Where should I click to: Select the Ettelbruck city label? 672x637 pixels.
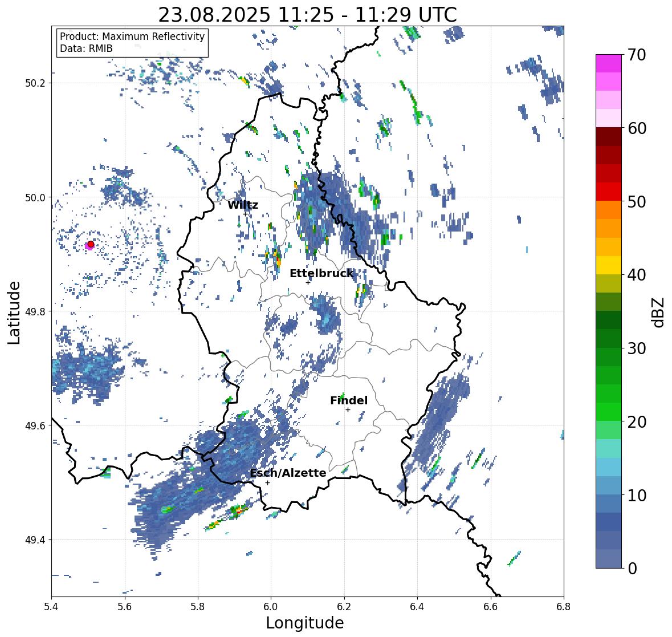pos(321,273)
